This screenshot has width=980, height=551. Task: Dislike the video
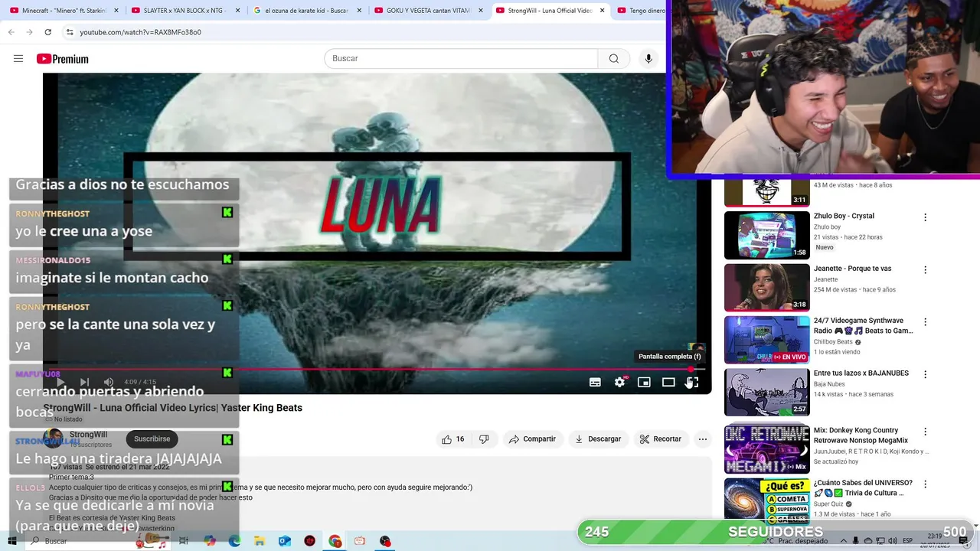484,439
